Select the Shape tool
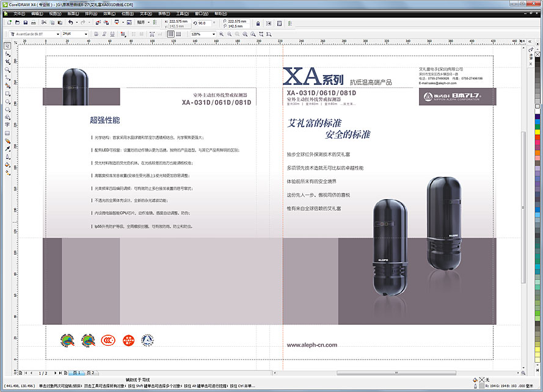This screenshot has width=543, height=392. (x=6, y=53)
